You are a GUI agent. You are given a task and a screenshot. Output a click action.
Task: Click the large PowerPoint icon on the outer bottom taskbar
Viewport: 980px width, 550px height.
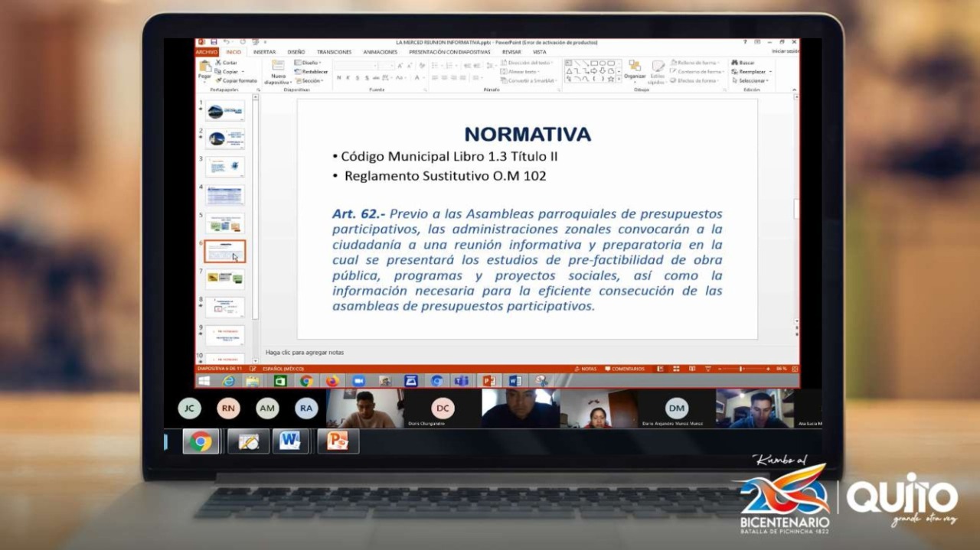338,441
